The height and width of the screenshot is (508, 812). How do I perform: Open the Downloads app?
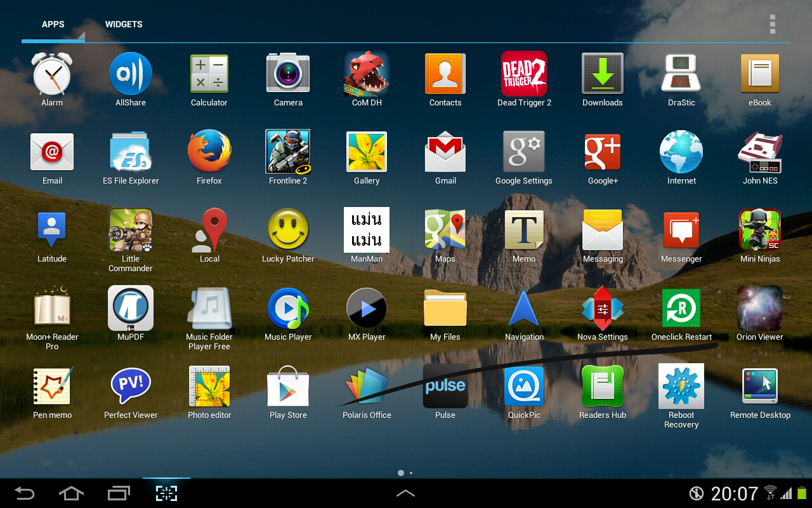(x=603, y=74)
